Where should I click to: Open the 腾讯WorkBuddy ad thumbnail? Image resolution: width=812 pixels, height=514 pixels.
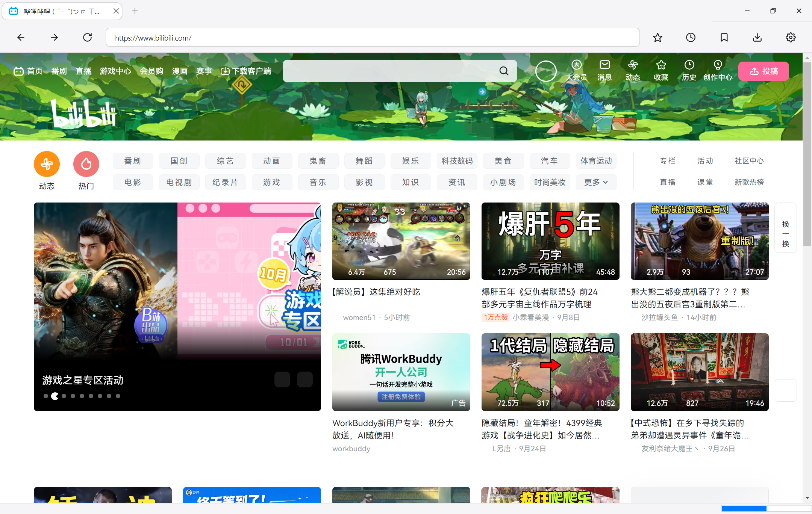(x=401, y=372)
